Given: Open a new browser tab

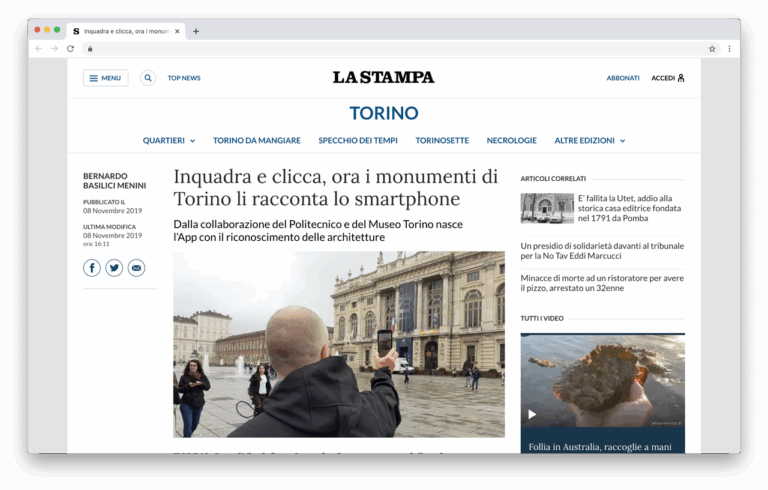Looking at the screenshot, I should (x=196, y=31).
